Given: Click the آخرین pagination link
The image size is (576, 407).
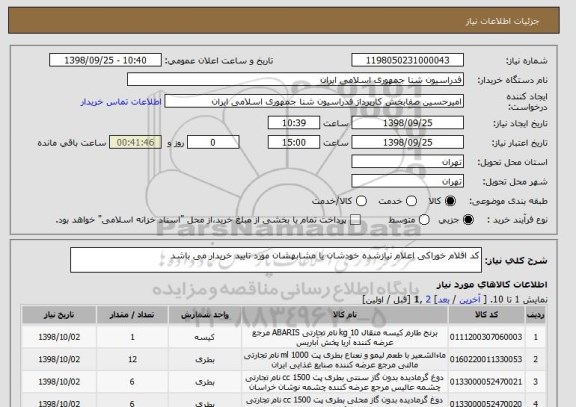Looking at the screenshot, I should click(x=470, y=300).
